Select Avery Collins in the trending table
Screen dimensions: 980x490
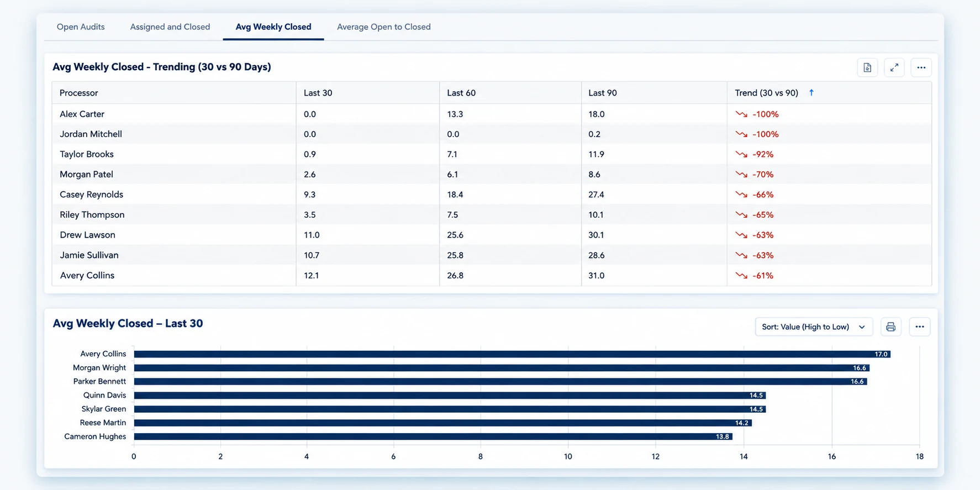coord(87,275)
